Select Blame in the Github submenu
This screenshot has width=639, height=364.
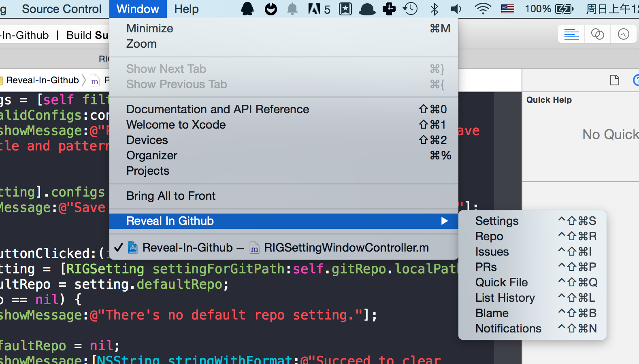tap(492, 313)
